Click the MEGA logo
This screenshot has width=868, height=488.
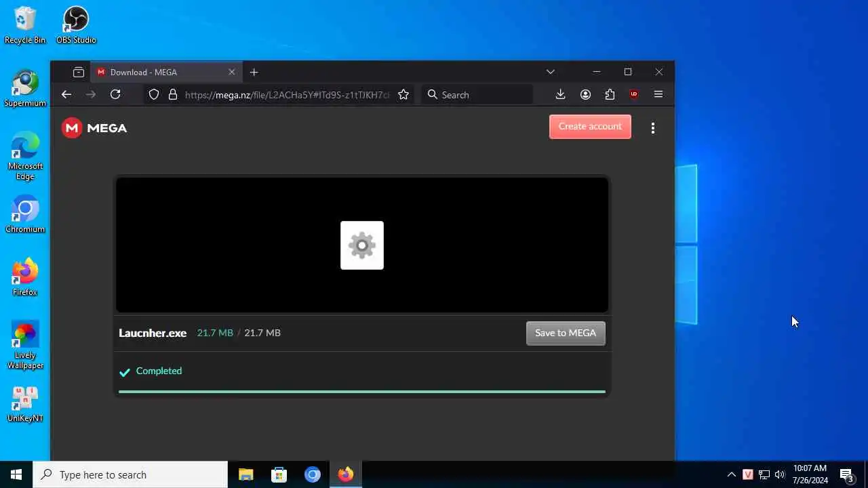[94, 127]
